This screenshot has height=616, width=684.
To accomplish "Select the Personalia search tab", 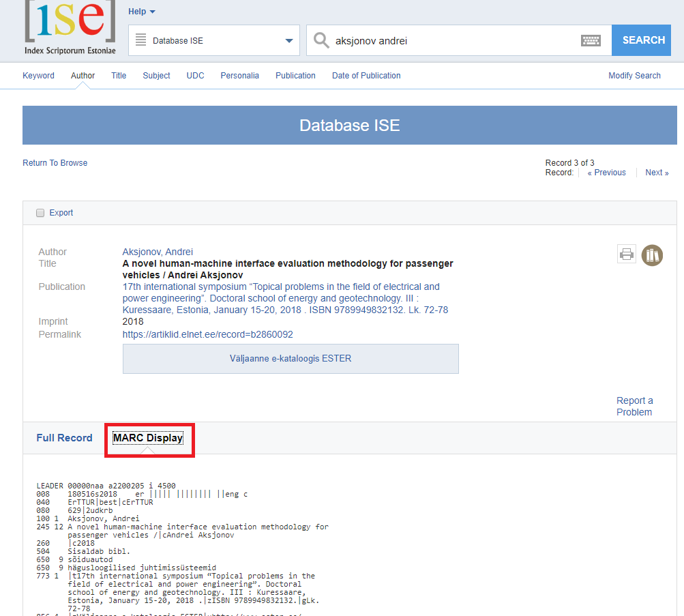I will coord(240,76).
